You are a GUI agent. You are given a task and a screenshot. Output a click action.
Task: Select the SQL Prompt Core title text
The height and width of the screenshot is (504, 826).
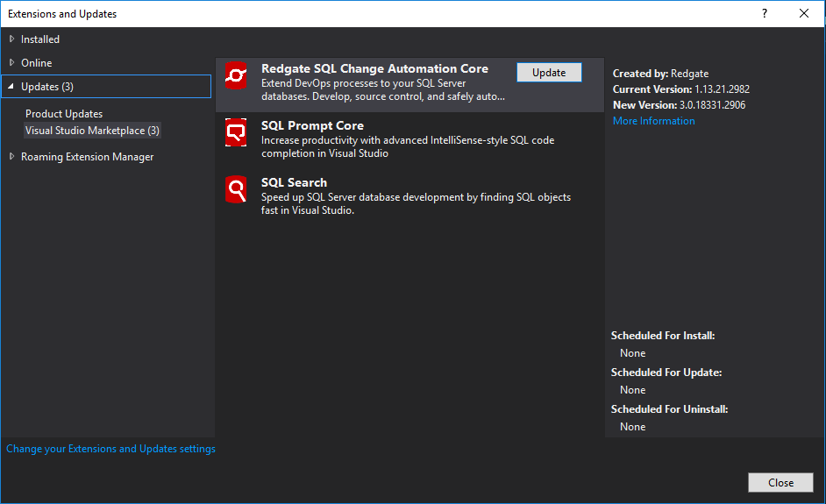point(312,125)
